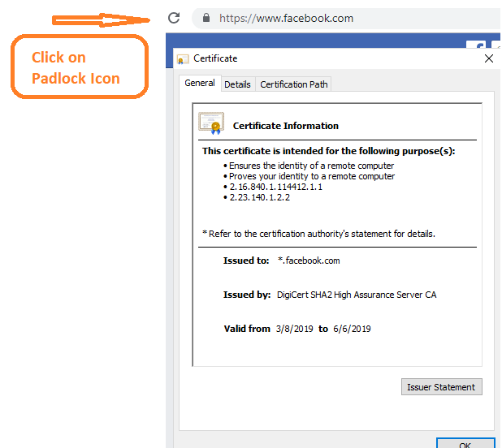Close the Certificate dialog with X
The height and width of the screenshot is (448, 502).
[x=488, y=58]
